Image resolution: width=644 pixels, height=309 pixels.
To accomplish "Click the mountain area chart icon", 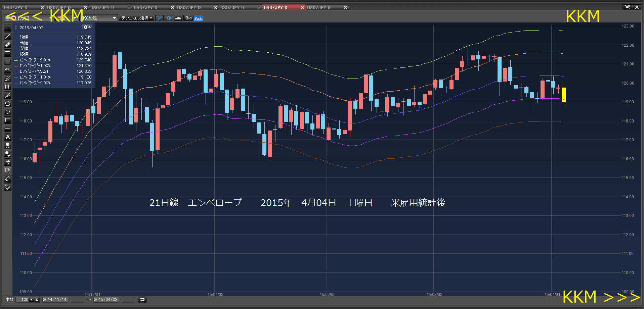I will (178, 18).
